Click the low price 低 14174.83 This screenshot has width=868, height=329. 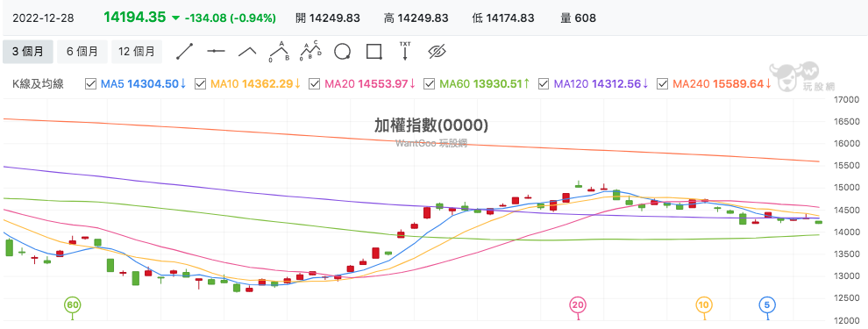[x=503, y=18]
